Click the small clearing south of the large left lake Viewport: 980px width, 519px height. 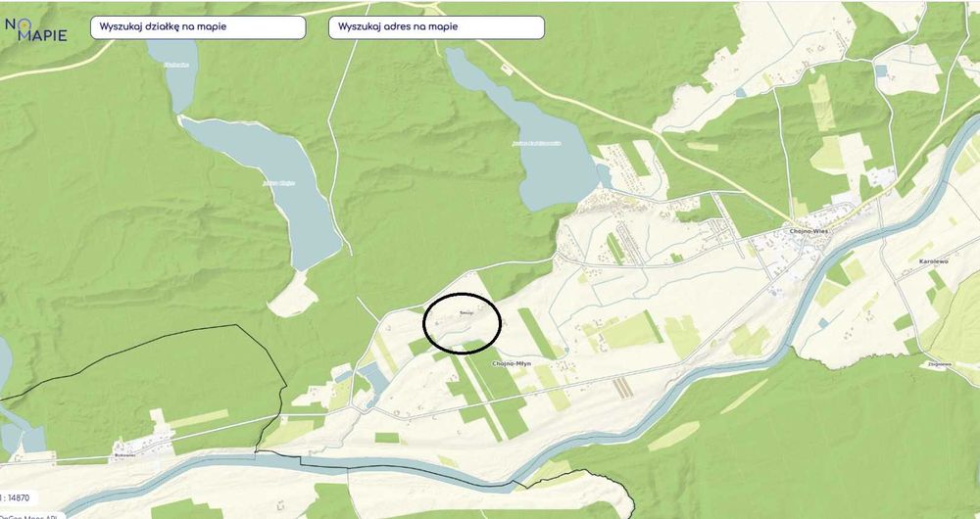coord(292,296)
